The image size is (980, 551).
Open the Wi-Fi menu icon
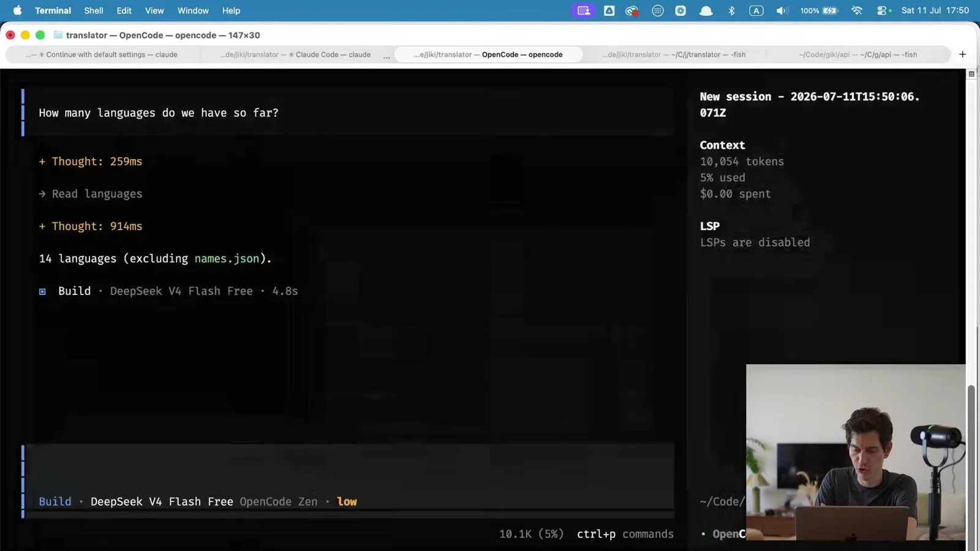pos(857,10)
